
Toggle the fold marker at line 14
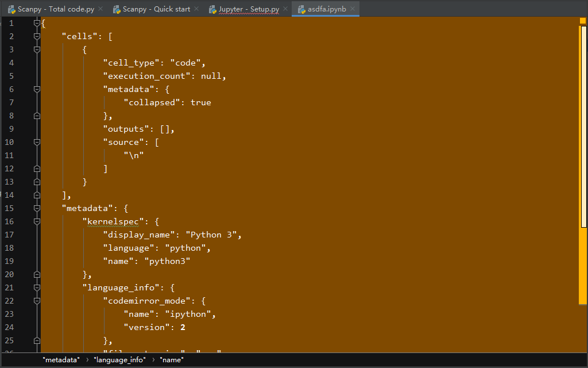37,195
